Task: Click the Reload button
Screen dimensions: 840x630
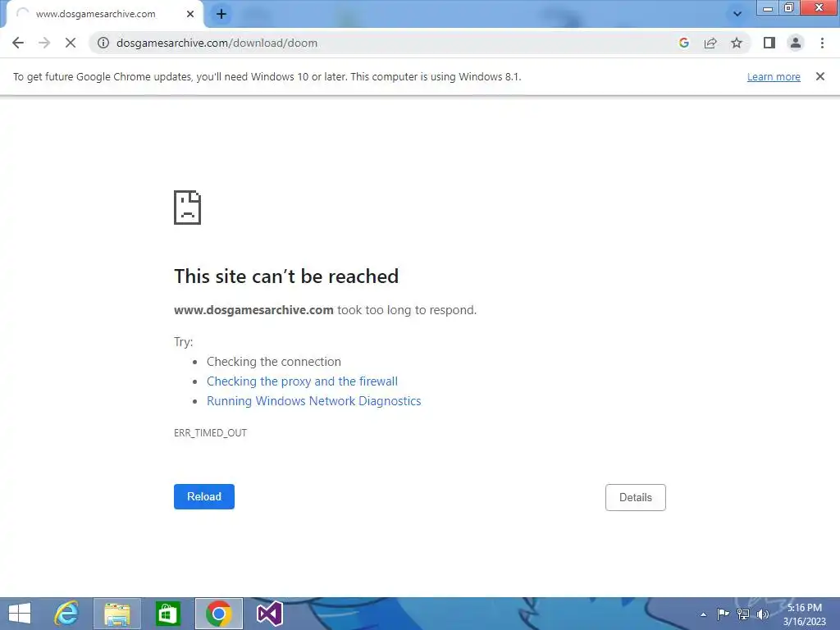Action: click(204, 496)
